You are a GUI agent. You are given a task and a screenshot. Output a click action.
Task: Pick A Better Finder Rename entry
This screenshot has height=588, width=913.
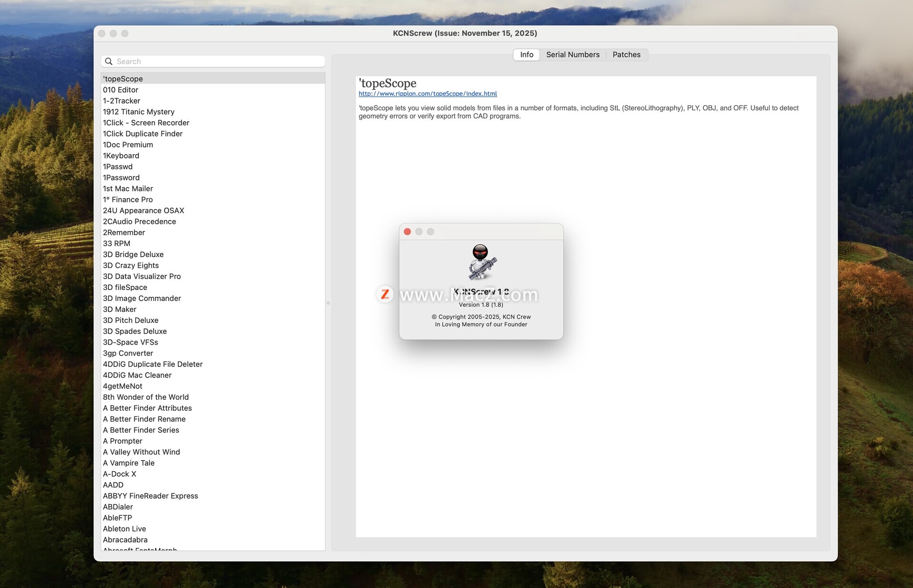click(x=144, y=419)
